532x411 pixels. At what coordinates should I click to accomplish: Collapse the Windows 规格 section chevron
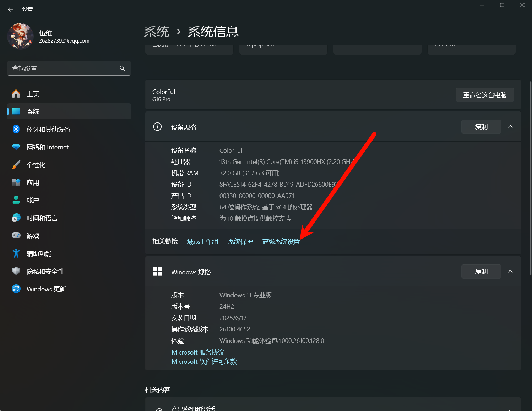pos(510,272)
